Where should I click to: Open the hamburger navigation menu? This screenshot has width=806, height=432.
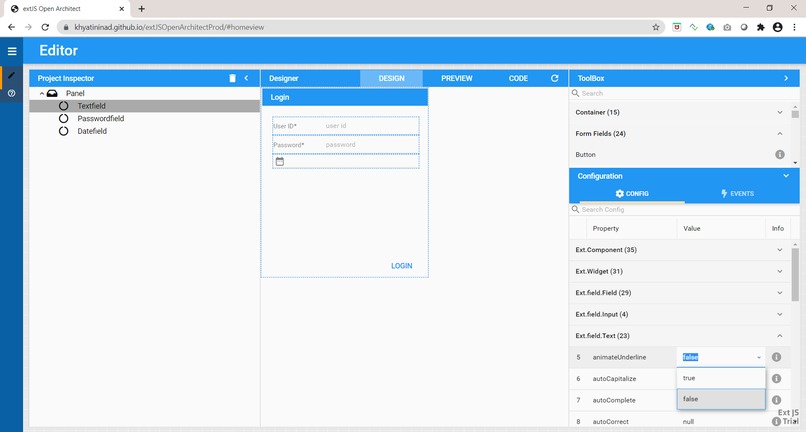[12, 51]
